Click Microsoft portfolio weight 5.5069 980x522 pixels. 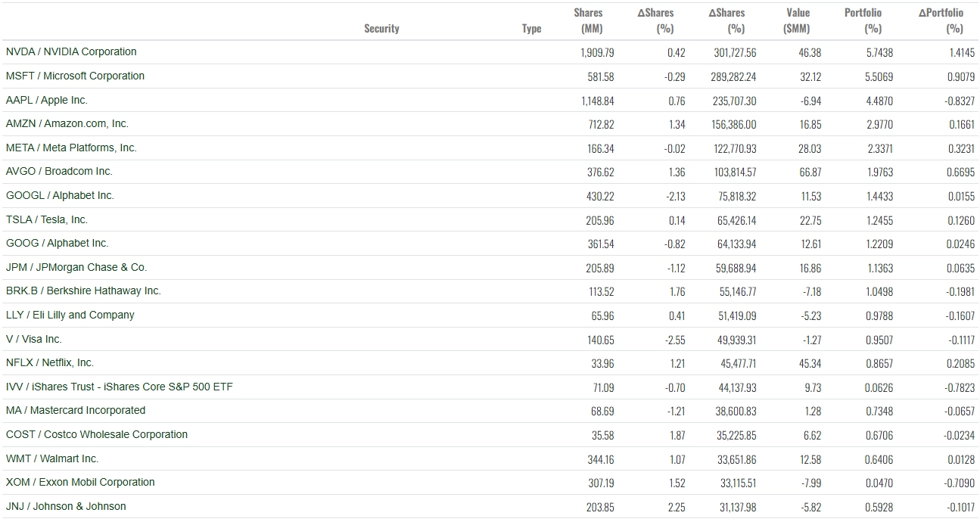880,77
